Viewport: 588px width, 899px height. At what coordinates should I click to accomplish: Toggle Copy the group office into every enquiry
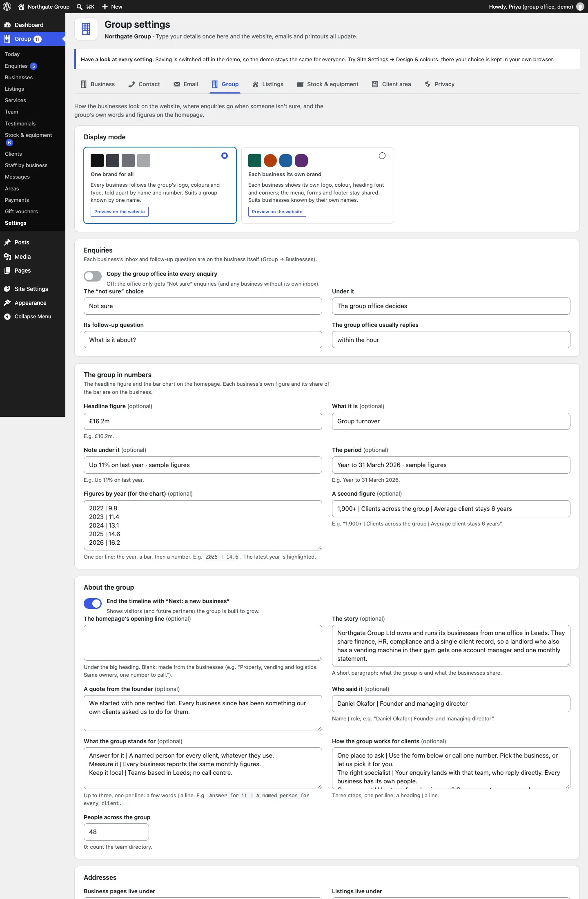pyautogui.click(x=93, y=276)
